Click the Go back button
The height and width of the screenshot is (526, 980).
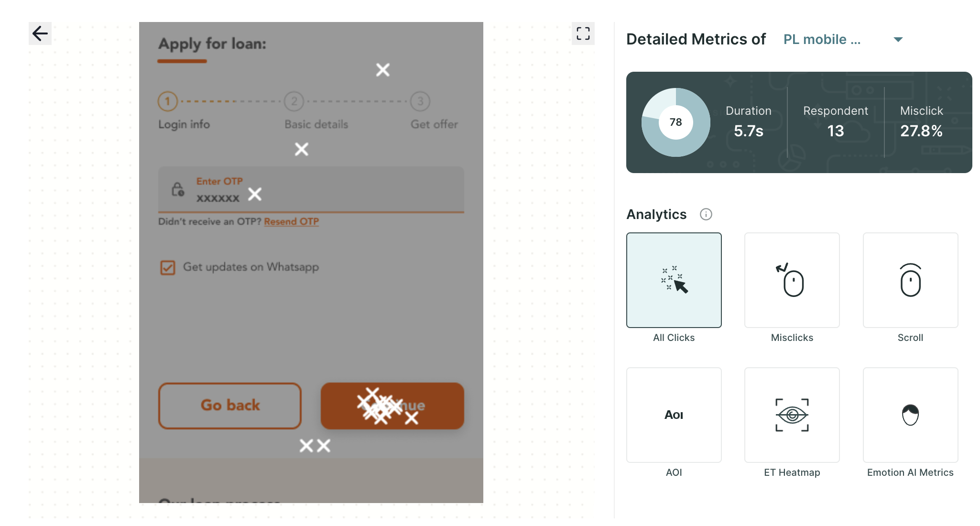pos(230,405)
